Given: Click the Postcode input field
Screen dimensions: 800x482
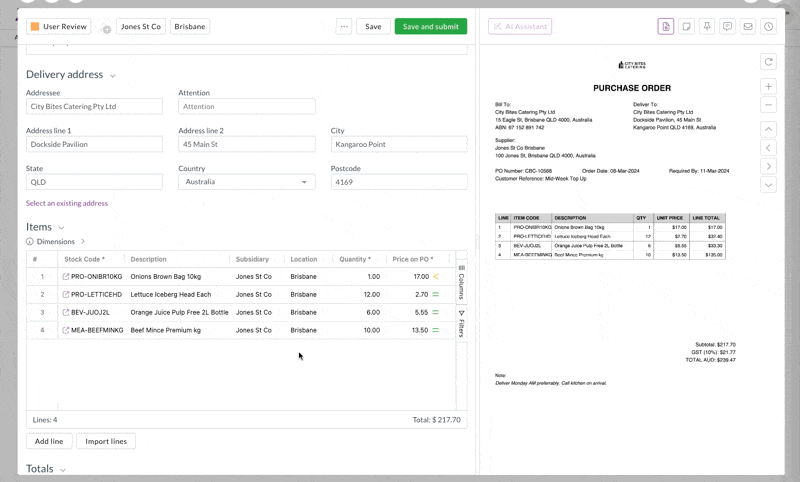Looking at the screenshot, I should point(399,182).
